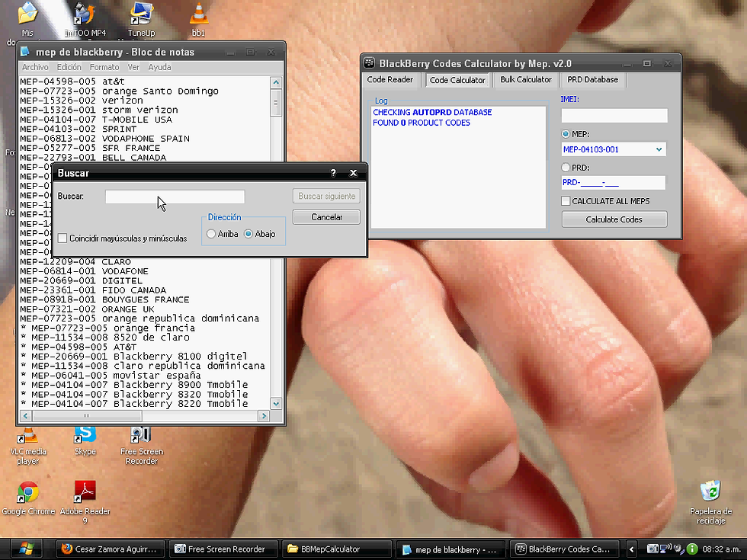This screenshot has width=747, height=560.
Task: Click the BlackBerry Codes Calculator title bar icon
Action: (369, 63)
